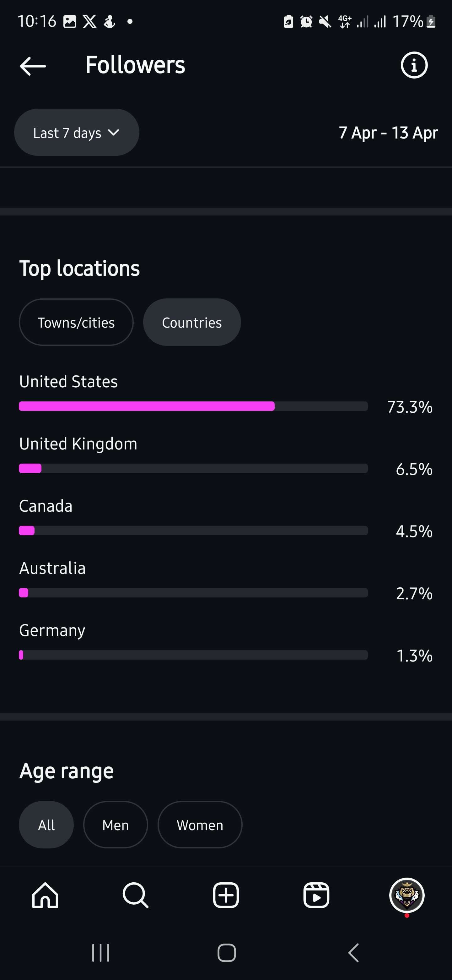Tap the create new post plus icon

(x=226, y=895)
